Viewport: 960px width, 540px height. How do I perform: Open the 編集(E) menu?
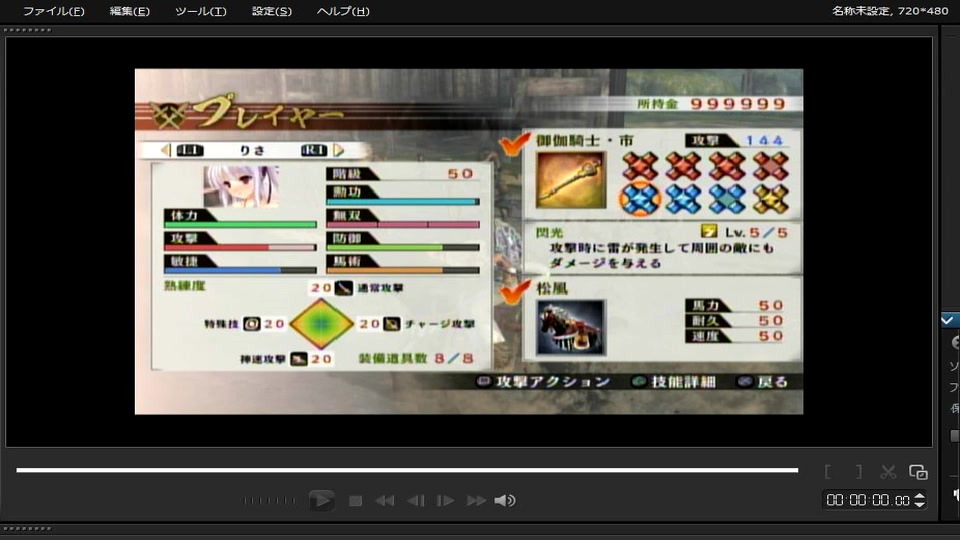[x=129, y=11]
